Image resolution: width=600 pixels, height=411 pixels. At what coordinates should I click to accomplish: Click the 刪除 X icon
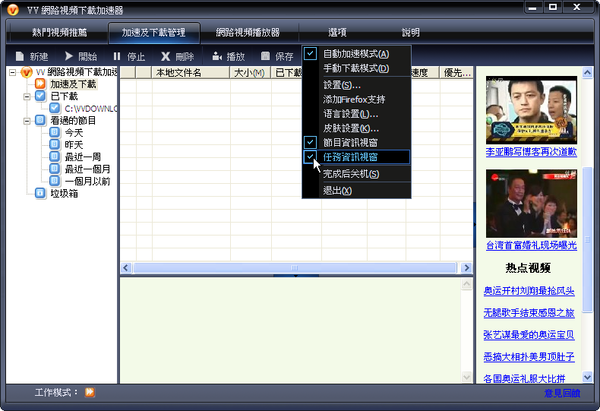165,57
